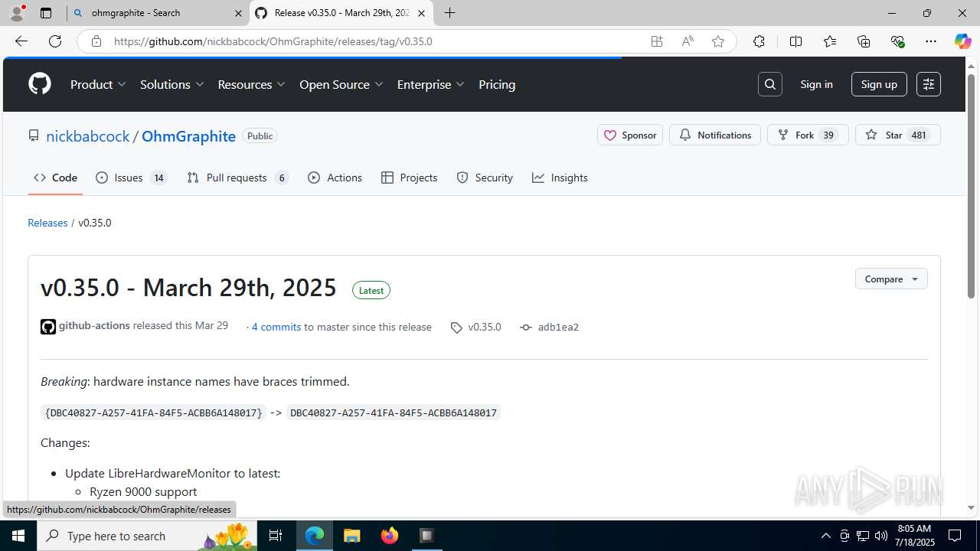
Task: Switch to the Pull requests tab
Action: coord(237,178)
